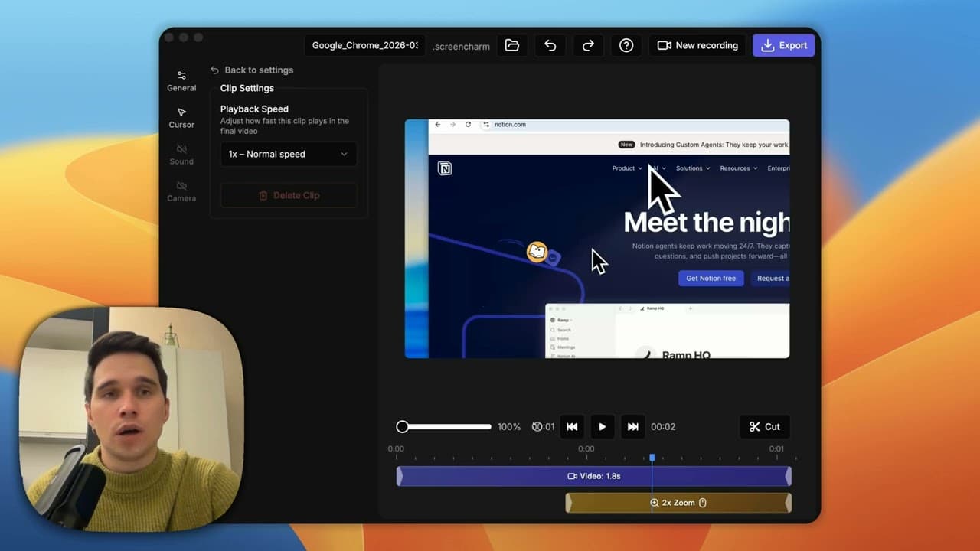This screenshot has width=980, height=551.
Task: Open the Camera settings tab
Action: point(181,191)
